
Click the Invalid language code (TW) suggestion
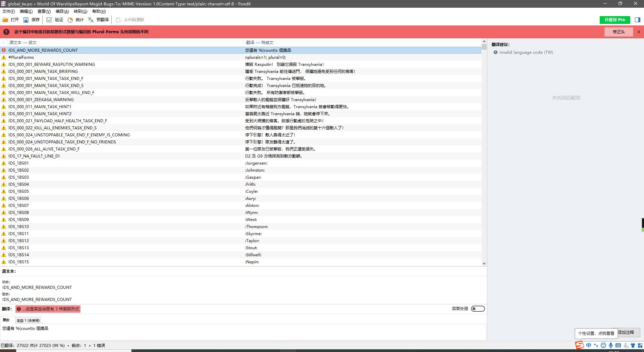coord(526,52)
